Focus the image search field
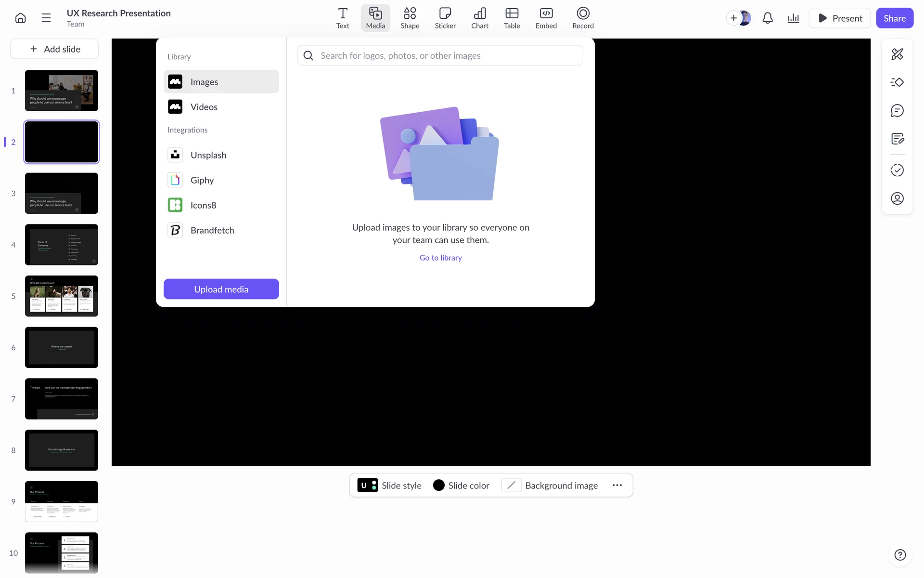The height and width of the screenshot is (578, 924). click(x=448, y=55)
